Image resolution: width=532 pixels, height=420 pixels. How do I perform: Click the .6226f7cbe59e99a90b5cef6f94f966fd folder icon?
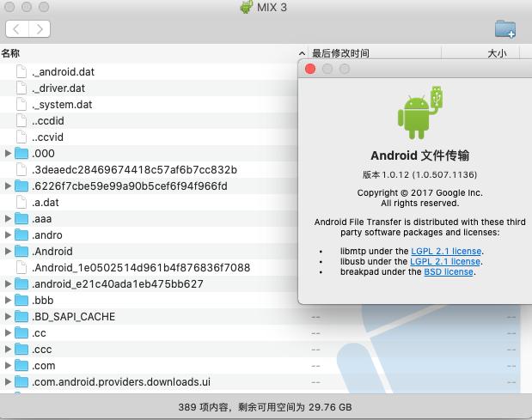(x=21, y=186)
